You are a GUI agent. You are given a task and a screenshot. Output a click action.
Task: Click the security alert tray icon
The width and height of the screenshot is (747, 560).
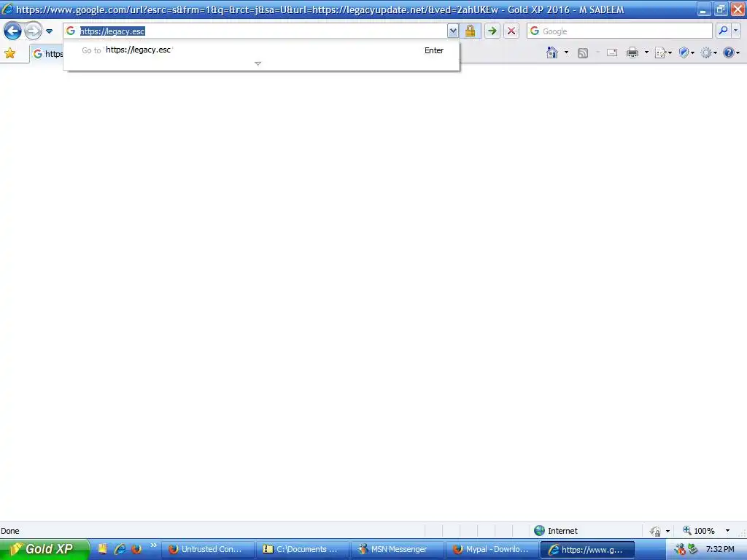[680, 550]
